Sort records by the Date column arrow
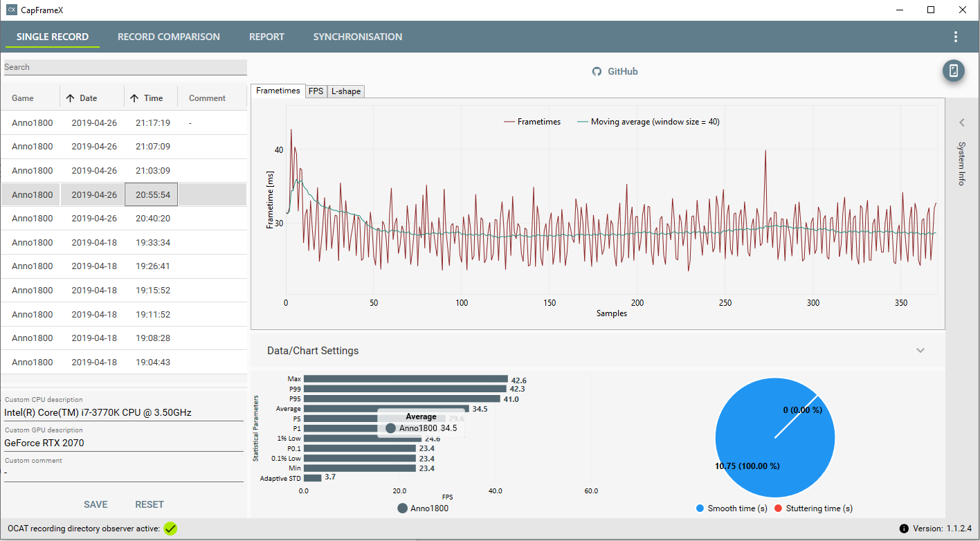 click(x=70, y=98)
